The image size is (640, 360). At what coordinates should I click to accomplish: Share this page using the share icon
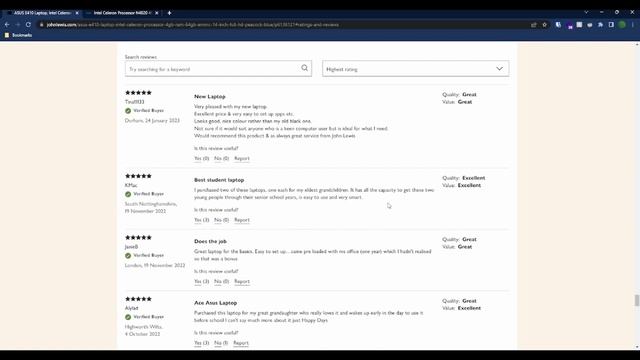533,25
